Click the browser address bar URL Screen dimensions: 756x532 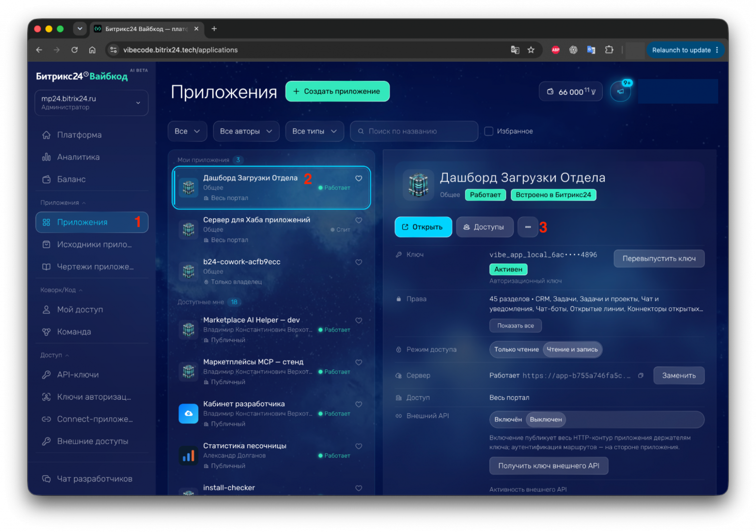coord(180,50)
